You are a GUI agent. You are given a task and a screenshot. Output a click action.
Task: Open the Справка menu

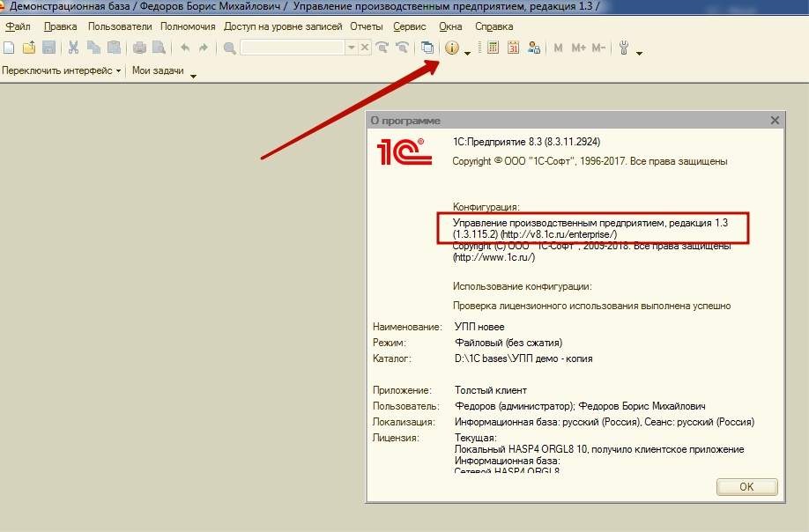click(494, 26)
